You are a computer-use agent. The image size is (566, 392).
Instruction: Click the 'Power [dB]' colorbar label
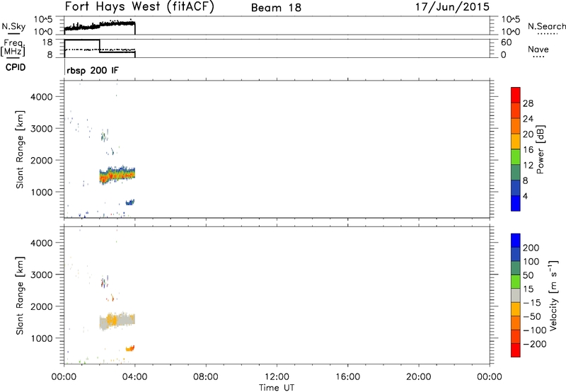[x=541, y=149]
